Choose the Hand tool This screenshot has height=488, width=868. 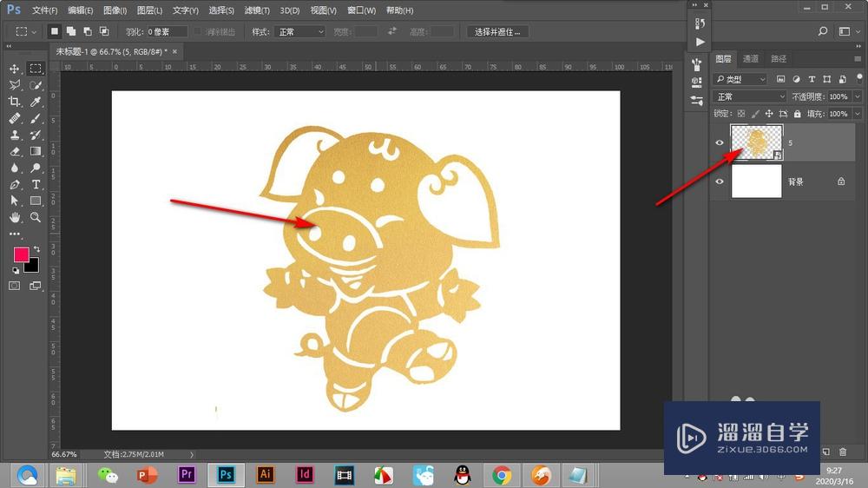tap(15, 217)
